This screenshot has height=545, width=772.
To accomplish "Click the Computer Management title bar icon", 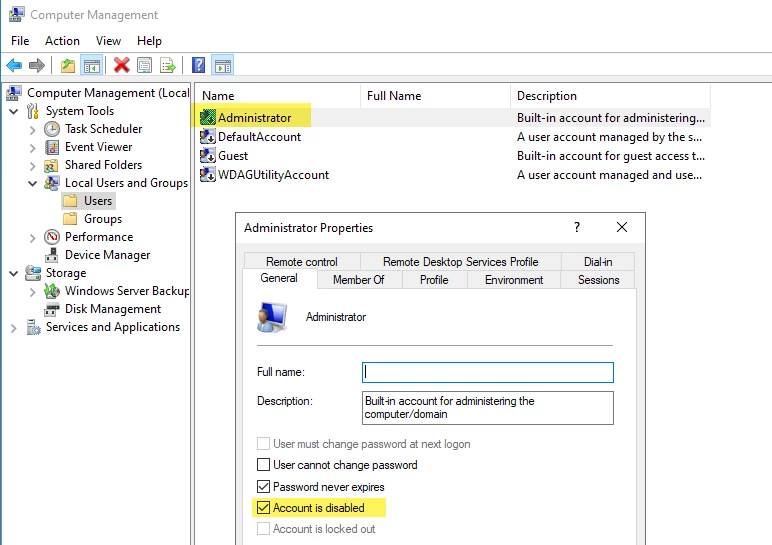I will pyautogui.click(x=16, y=14).
